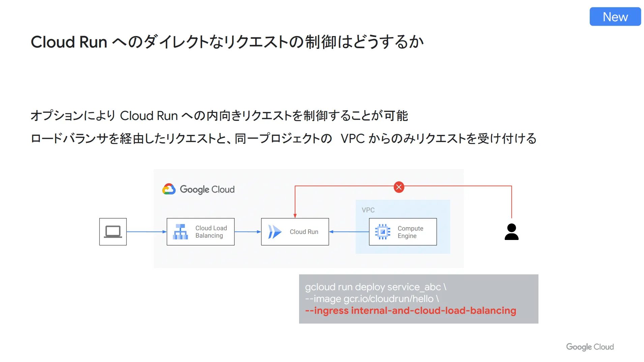Click the red blocked X marker
644x362 pixels.
(399, 187)
